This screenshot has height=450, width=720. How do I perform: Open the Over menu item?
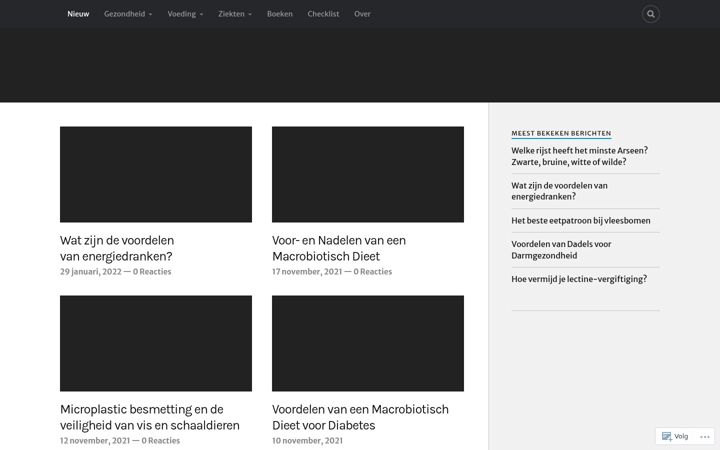[362, 14]
